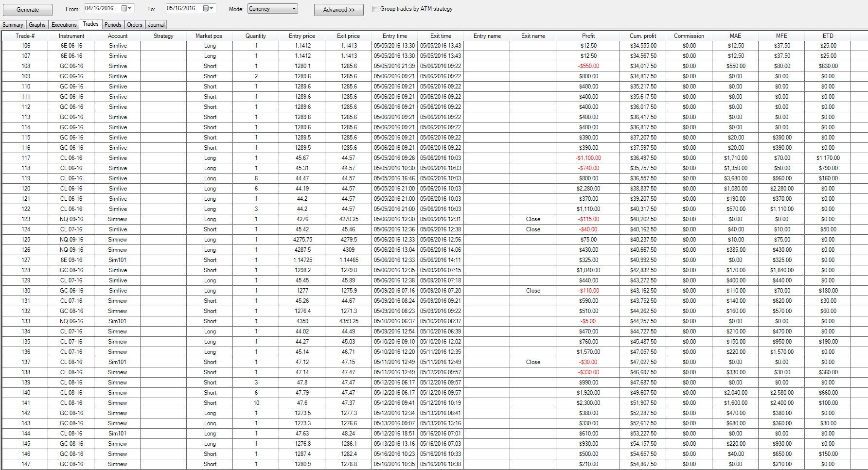Select quantity 10 in trade 141
Screen dimensions: 868x470
[x=256, y=403]
